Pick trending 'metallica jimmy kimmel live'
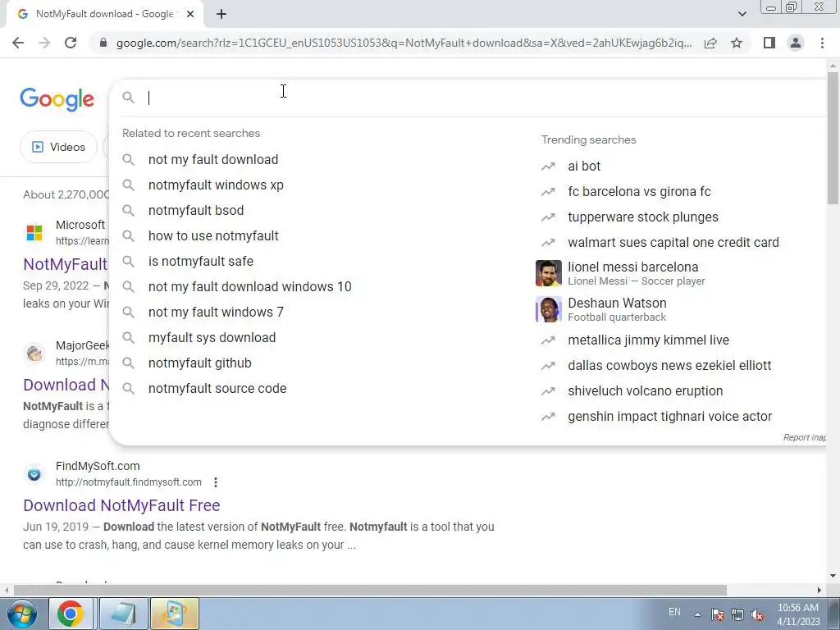This screenshot has width=840, height=630. [648, 340]
